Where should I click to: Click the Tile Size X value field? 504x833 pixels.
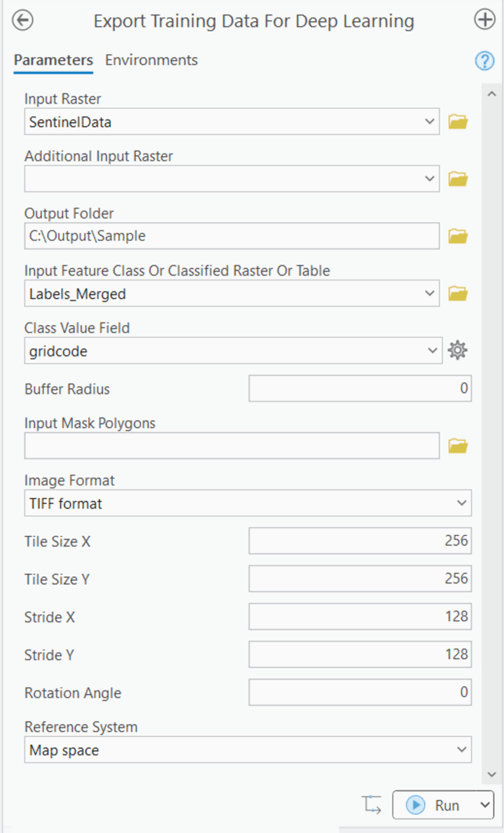click(360, 540)
